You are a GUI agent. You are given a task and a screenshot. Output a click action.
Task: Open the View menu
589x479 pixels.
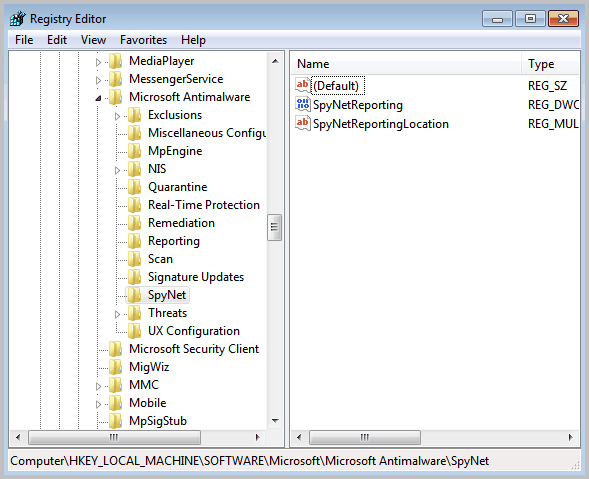coord(93,40)
